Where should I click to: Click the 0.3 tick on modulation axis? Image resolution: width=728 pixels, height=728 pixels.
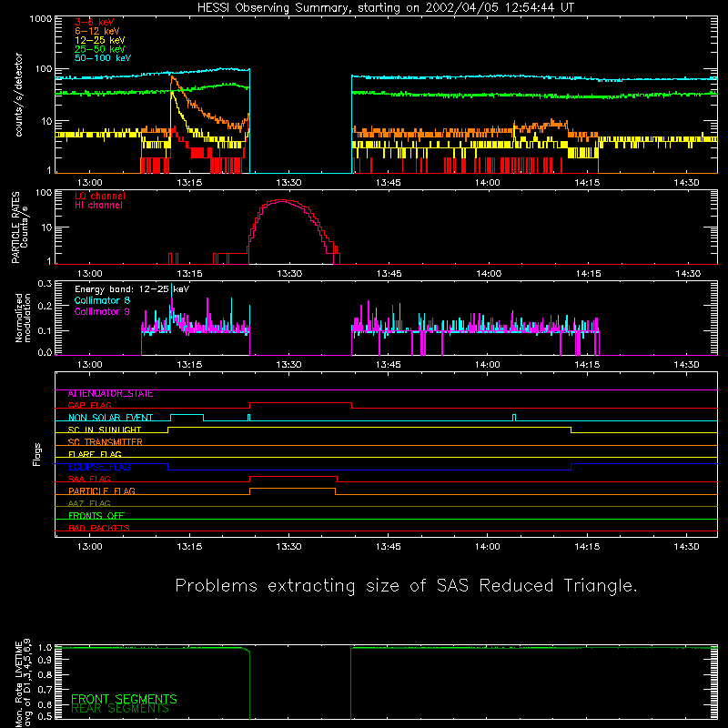pyautogui.click(x=45, y=284)
